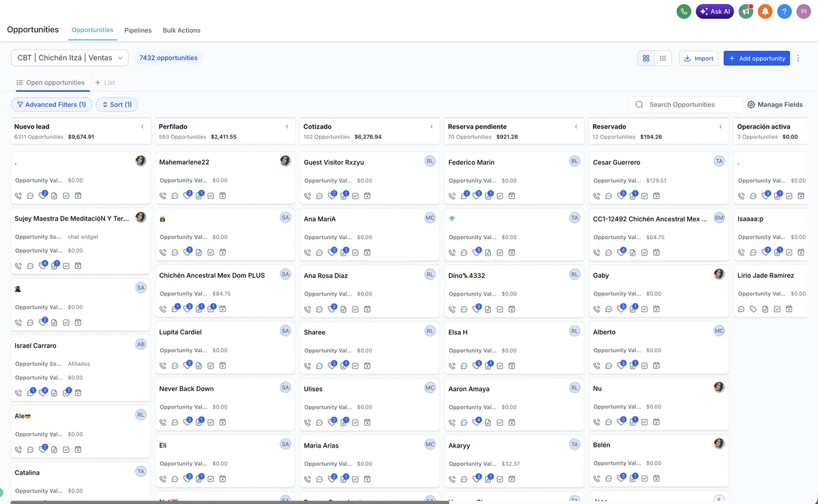Collapse the Cotizado column
Screen dimensions: 818x504
click(431, 127)
